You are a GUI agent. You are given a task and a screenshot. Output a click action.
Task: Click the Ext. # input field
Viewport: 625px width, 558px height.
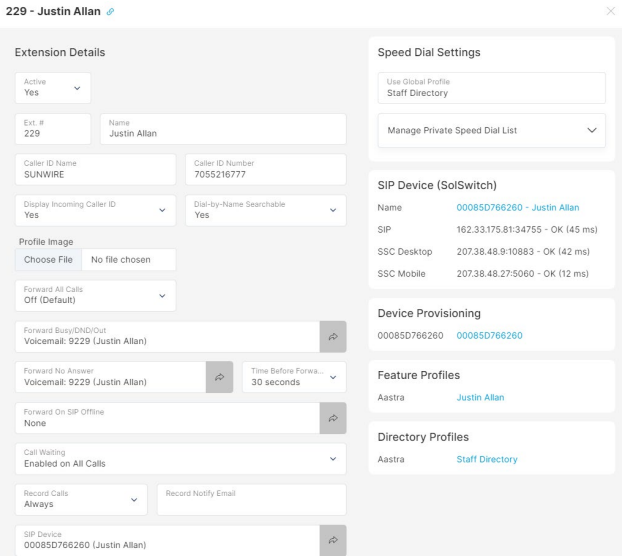point(53,129)
